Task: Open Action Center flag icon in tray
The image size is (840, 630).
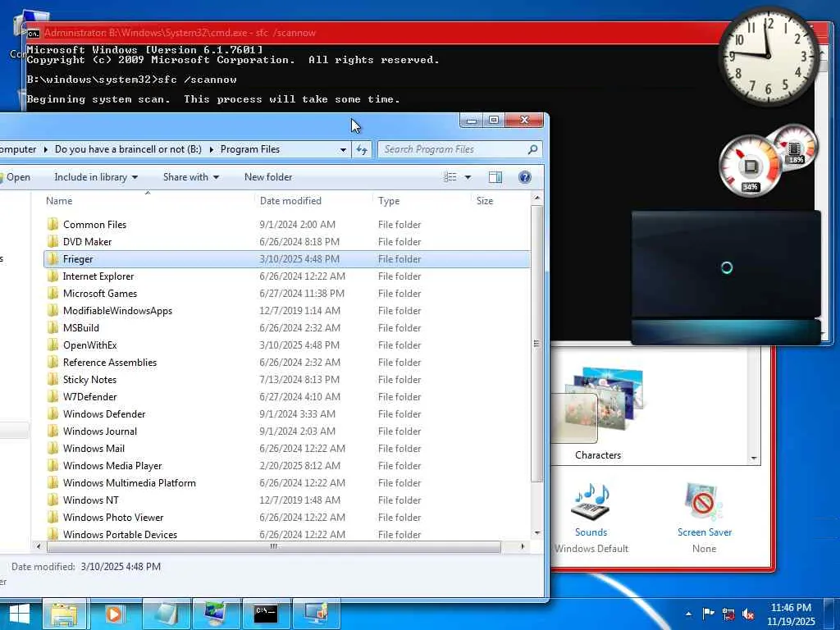Action: pos(708,614)
